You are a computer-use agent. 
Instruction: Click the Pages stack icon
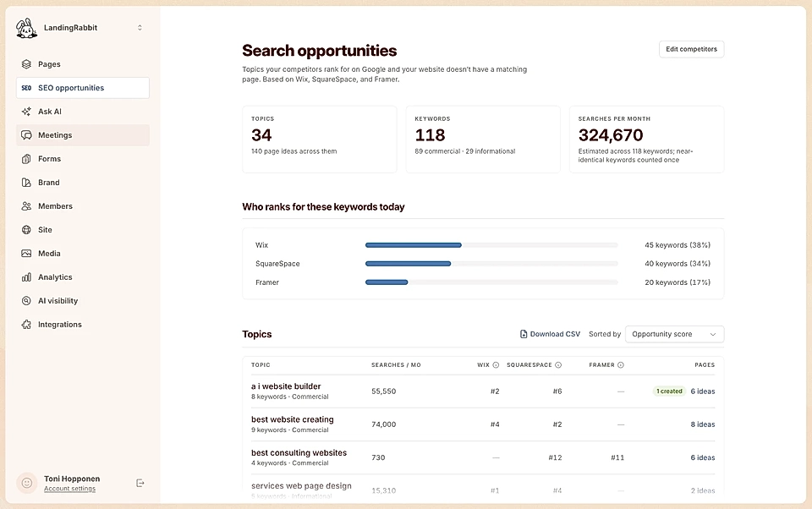pyautogui.click(x=26, y=64)
